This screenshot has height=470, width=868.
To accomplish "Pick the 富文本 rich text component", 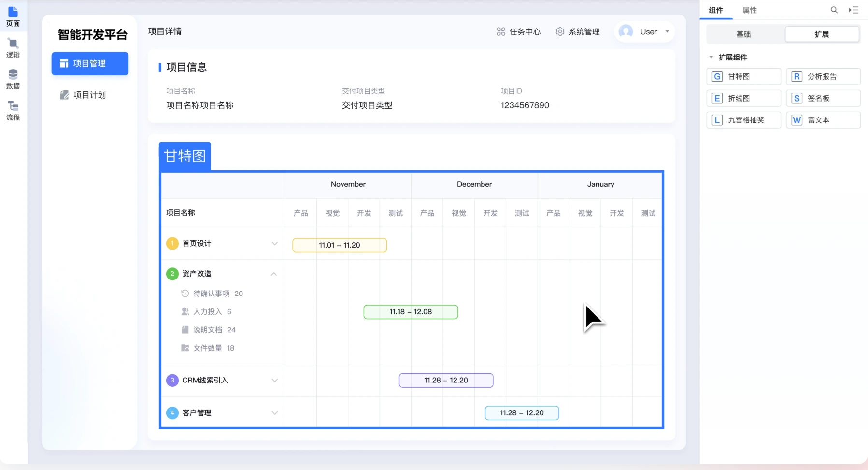I will [823, 120].
